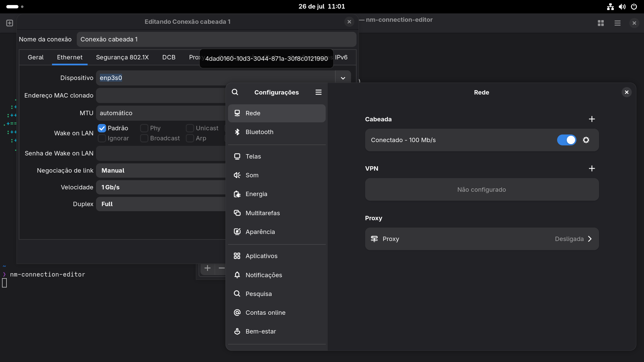Switch to the Geral tab
This screenshot has height=362, width=644.
point(36,57)
